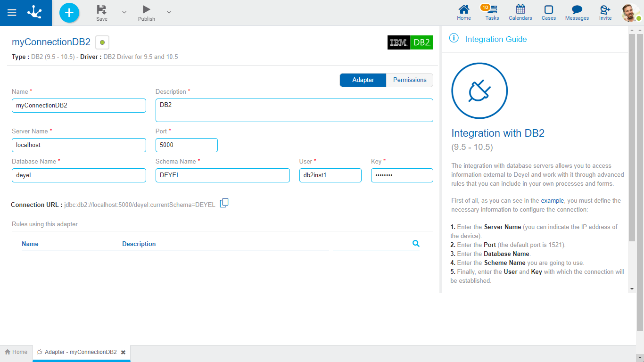Click the Invite user icon
644x362 pixels.
(x=605, y=13)
